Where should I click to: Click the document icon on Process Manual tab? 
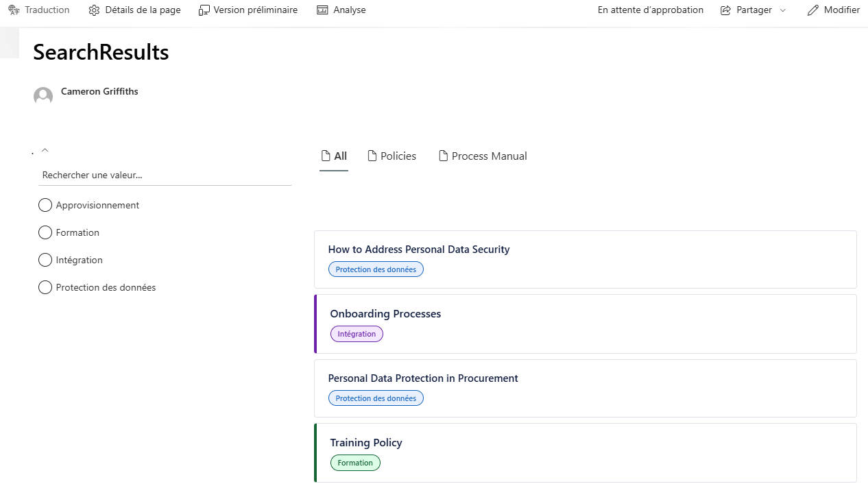443,156
